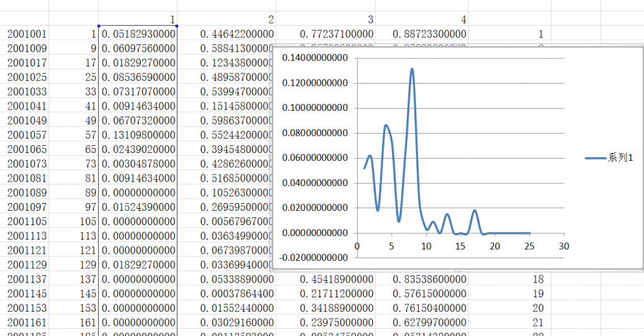Select cell containing 2001145

click(24, 293)
